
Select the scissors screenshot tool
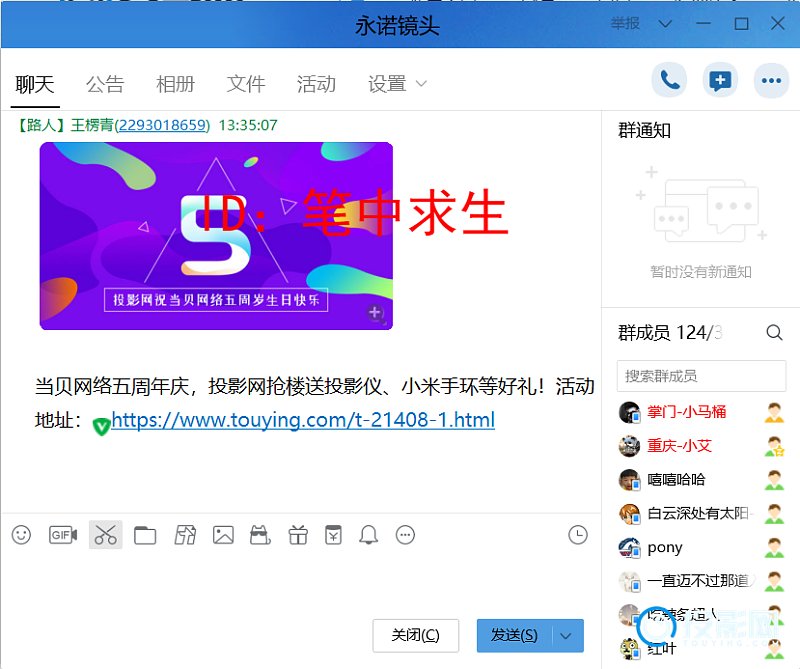(106, 535)
